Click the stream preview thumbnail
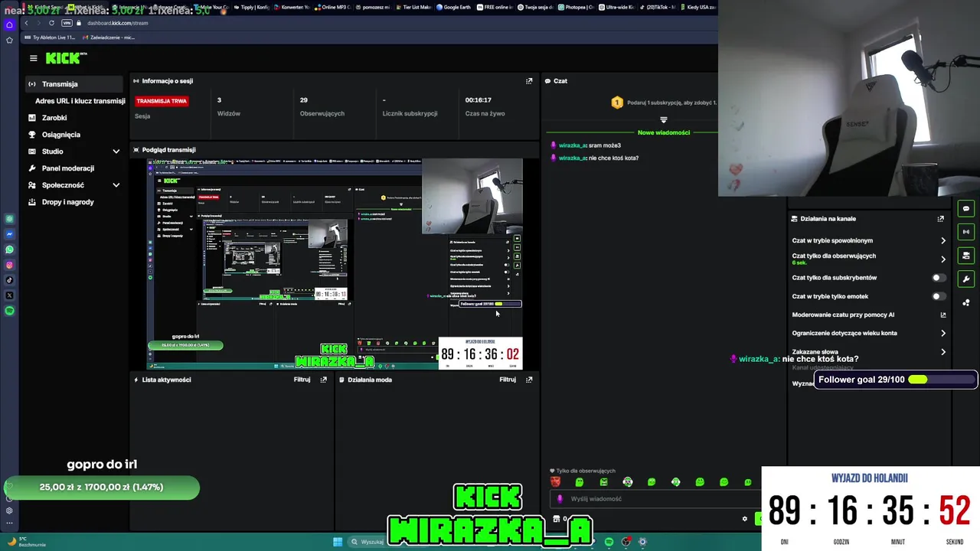Screen dimensions: 980x551 335,264
